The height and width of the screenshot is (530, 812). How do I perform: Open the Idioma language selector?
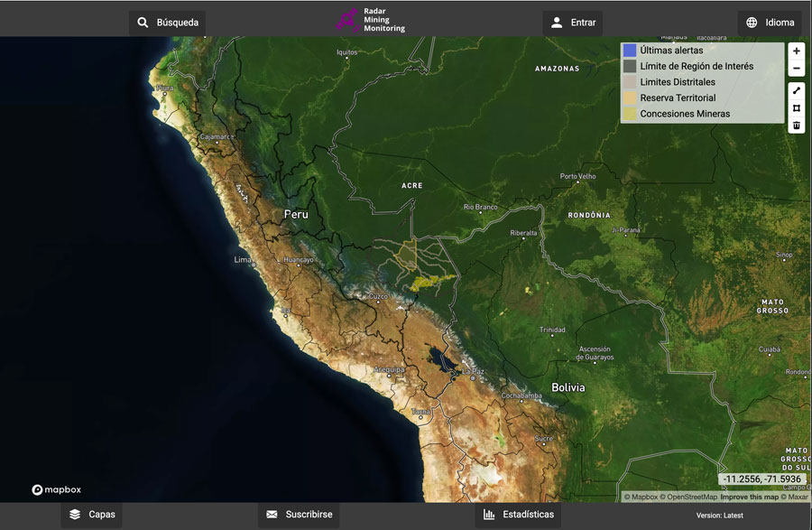coord(770,23)
